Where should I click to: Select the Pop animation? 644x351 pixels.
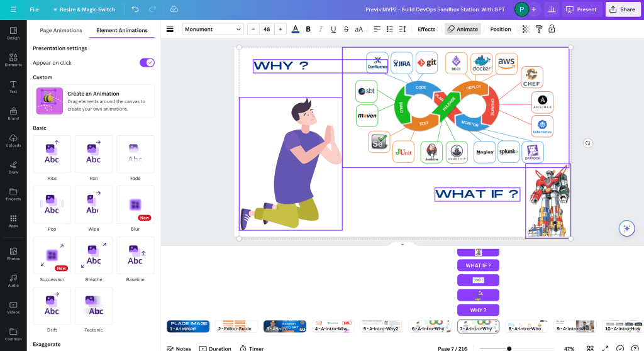[x=52, y=204]
